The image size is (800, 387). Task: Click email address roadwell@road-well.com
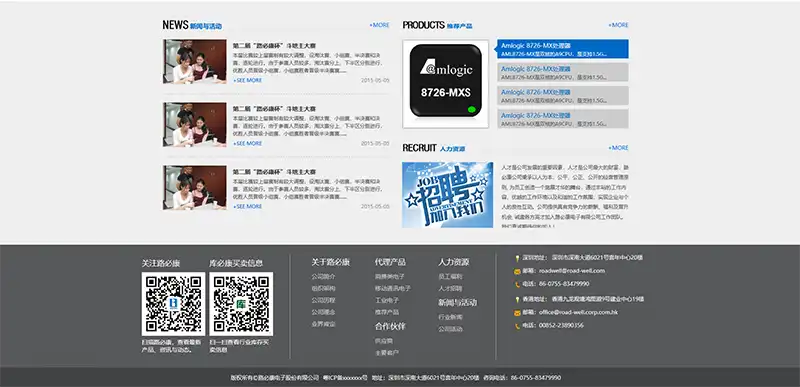[x=571, y=271]
